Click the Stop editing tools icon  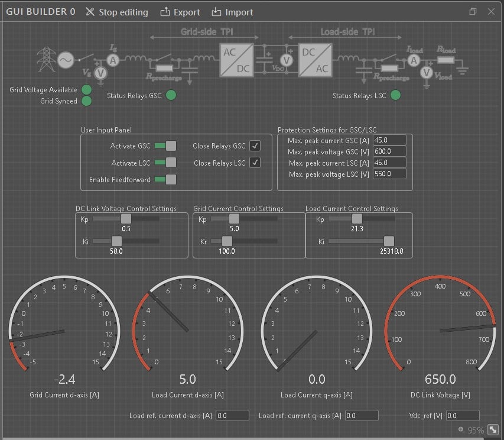click(x=90, y=12)
